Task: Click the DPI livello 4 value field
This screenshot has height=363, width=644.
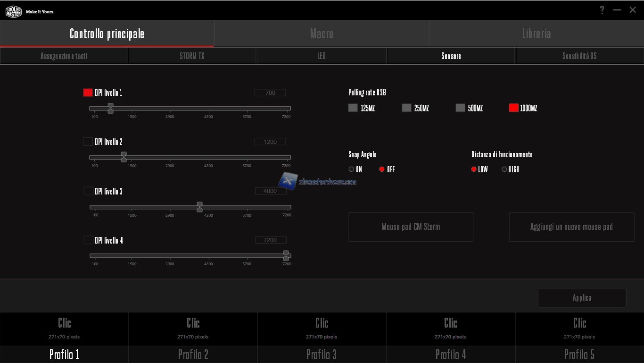Action: [270, 240]
